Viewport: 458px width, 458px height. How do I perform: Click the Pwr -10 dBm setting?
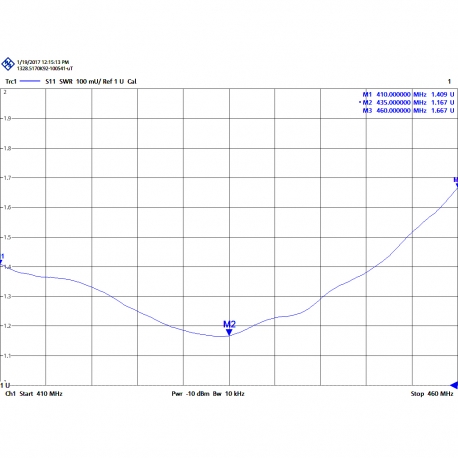[190, 394]
